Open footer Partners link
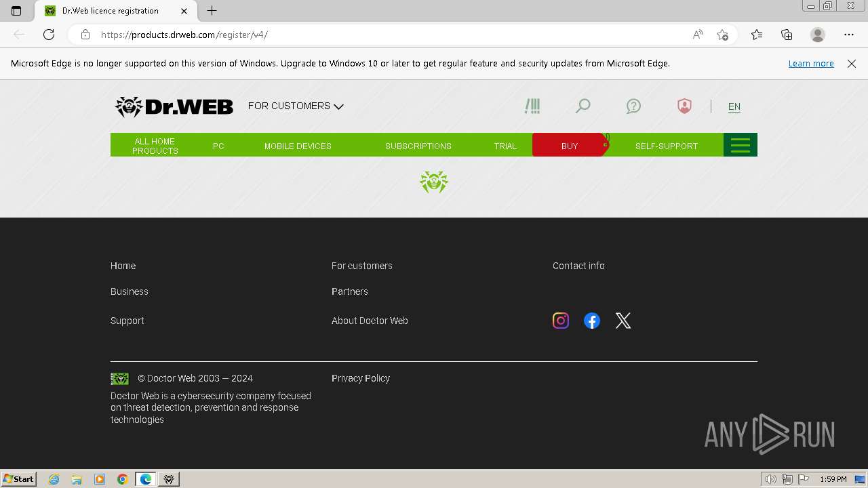Viewport: 868px width, 488px height. [x=350, y=291]
